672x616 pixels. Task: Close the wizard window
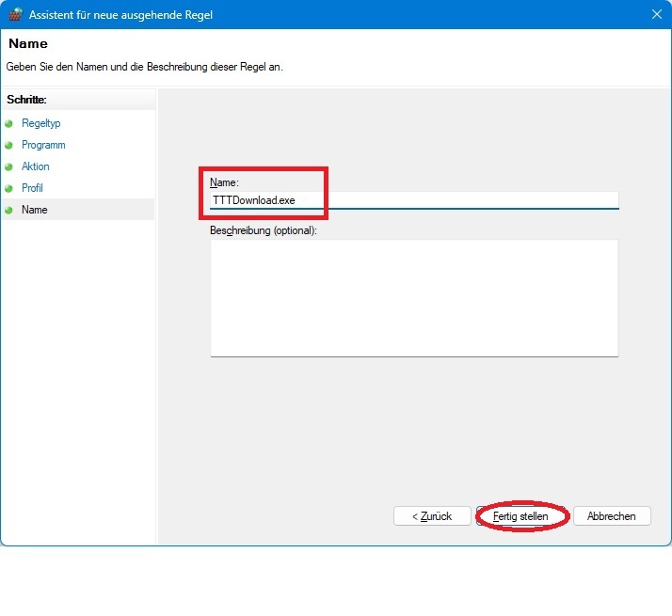[657, 14]
